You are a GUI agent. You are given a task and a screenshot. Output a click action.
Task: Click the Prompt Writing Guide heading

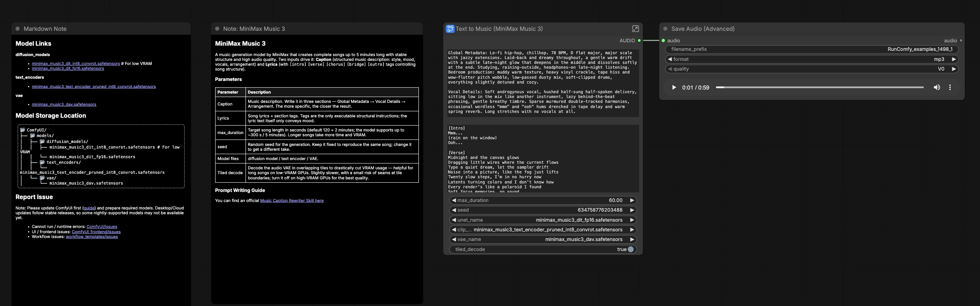[x=240, y=190]
